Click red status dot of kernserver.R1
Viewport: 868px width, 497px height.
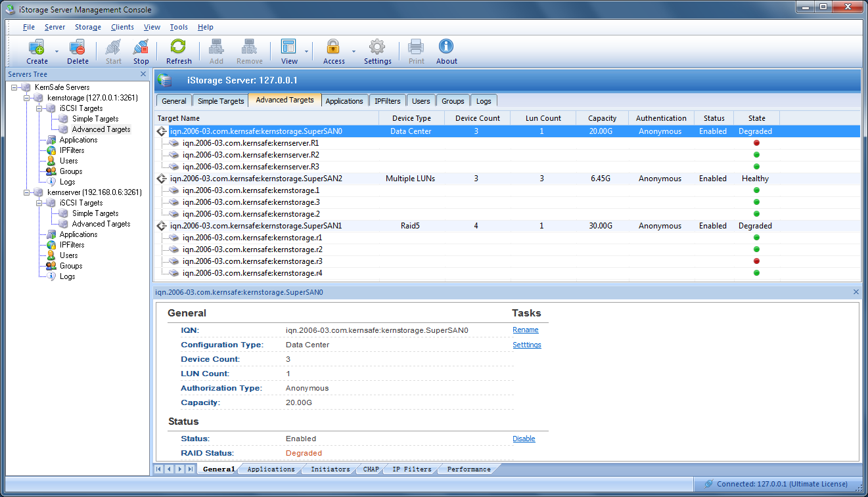[756, 143]
